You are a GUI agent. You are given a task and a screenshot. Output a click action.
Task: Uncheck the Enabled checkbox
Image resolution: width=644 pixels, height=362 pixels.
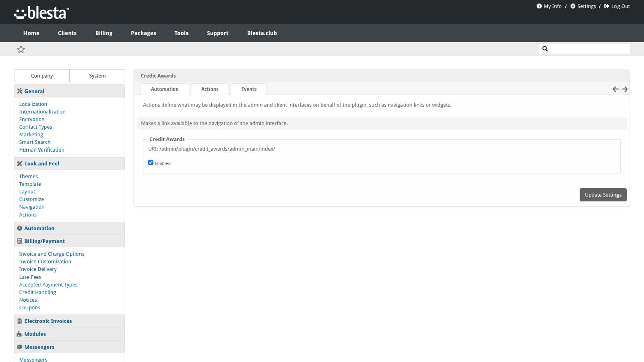(x=151, y=162)
